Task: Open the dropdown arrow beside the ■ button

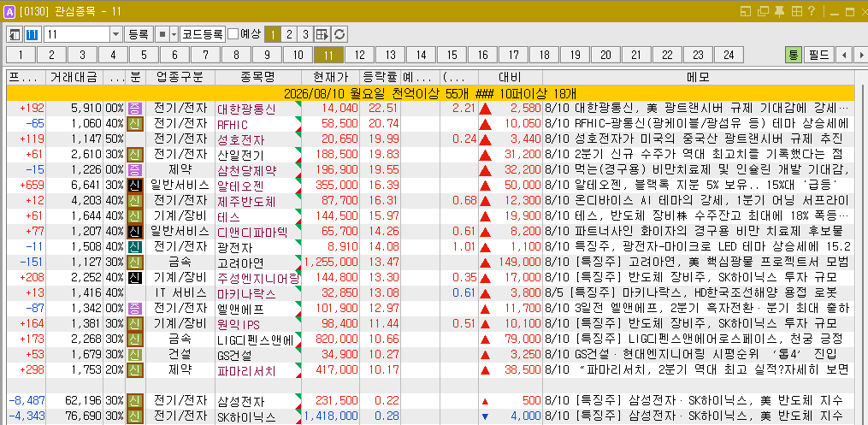Action: pos(174,34)
